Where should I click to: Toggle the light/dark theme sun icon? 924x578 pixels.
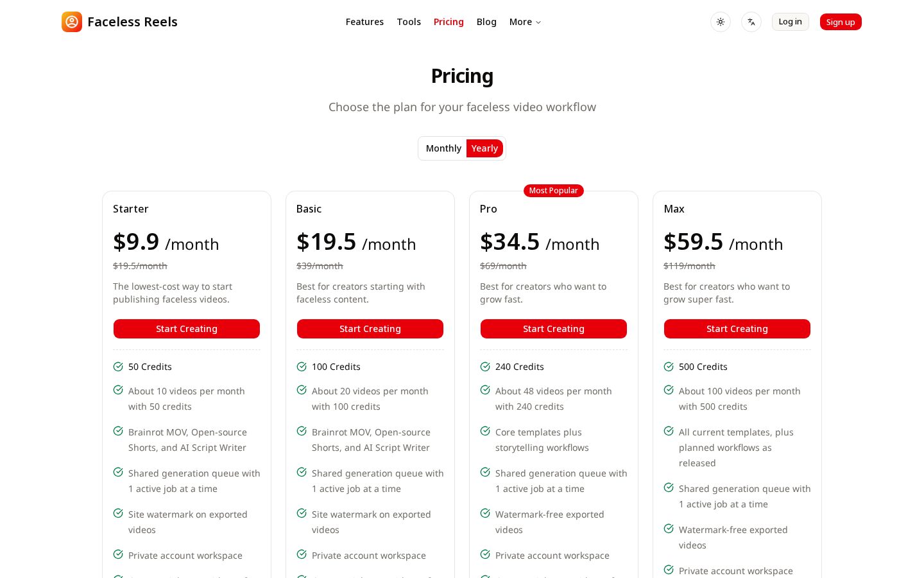(x=721, y=22)
